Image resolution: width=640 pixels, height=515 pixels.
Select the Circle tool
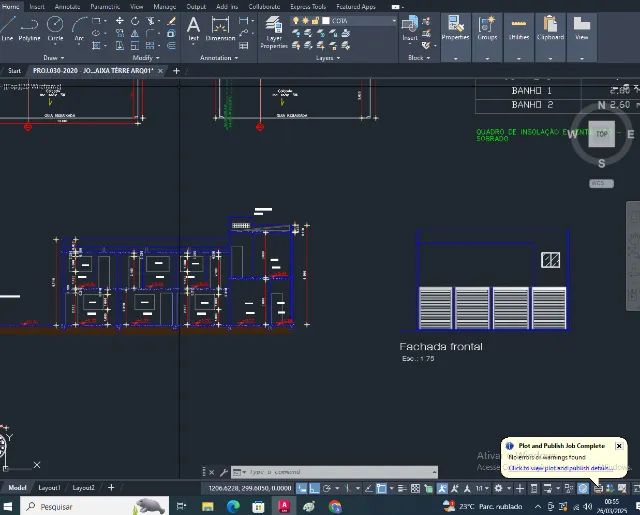pyautogui.click(x=55, y=27)
